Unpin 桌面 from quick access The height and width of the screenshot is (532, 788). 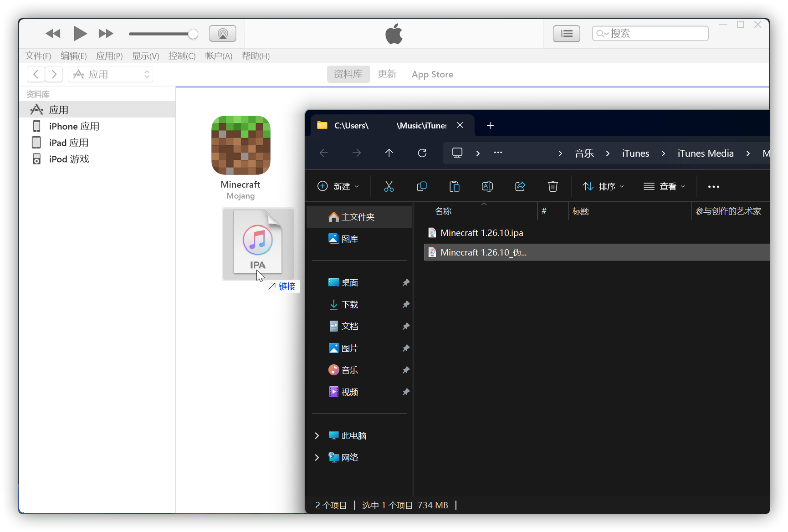click(x=405, y=283)
